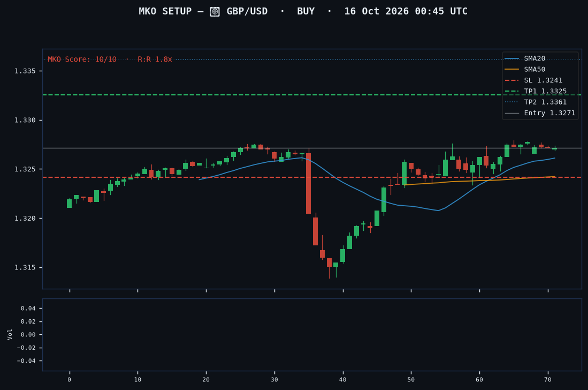
Task: Click the '16 Oct 2026 00:45 UTC' timestamp
Action: click(406, 11)
